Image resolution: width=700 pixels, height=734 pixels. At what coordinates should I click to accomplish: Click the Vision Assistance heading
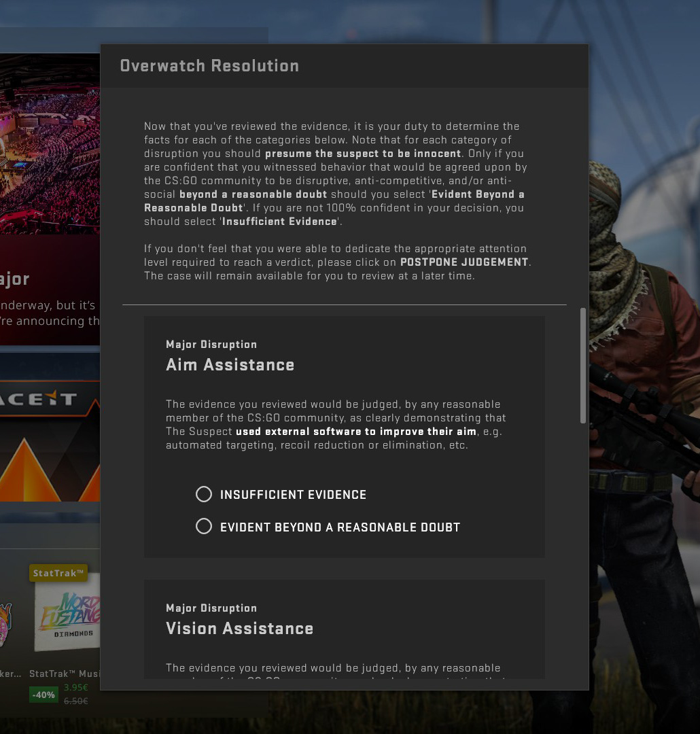pos(239,628)
